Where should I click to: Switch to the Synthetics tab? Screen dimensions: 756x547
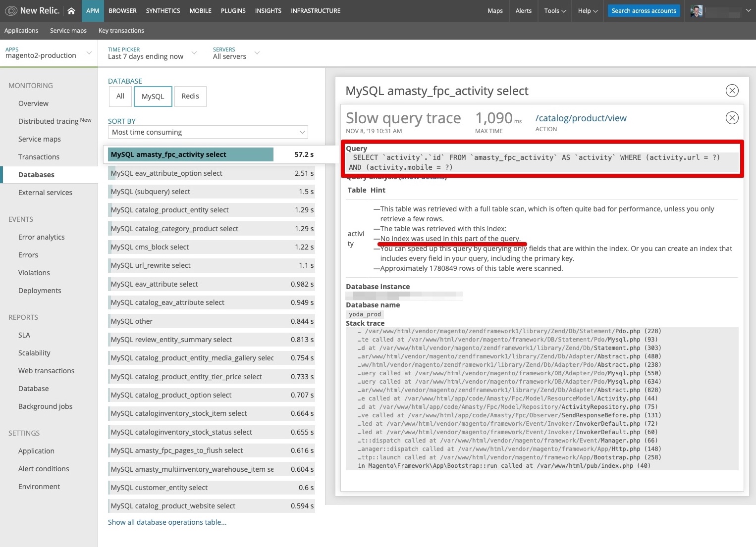pos(163,11)
